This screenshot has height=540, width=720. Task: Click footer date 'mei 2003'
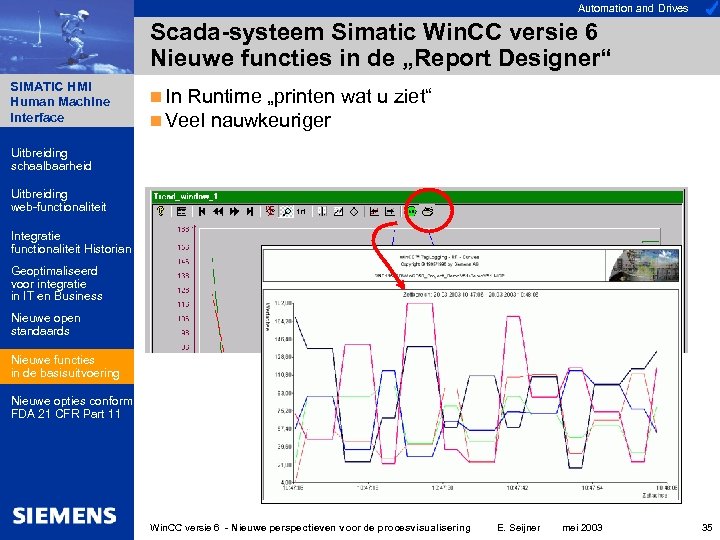(x=582, y=528)
